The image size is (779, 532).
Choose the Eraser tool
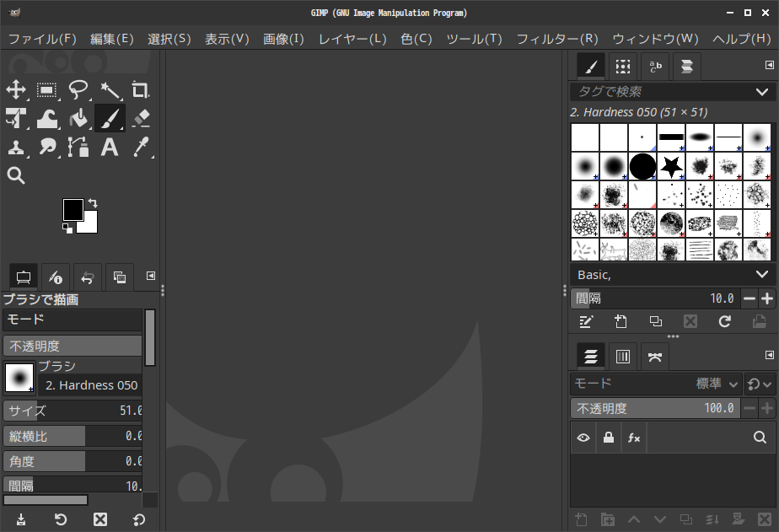[141, 119]
